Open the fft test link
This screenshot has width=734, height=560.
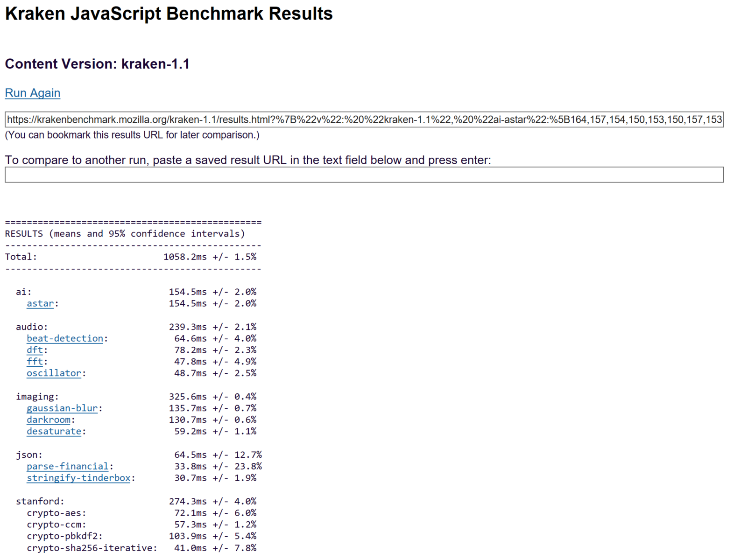click(x=35, y=362)
